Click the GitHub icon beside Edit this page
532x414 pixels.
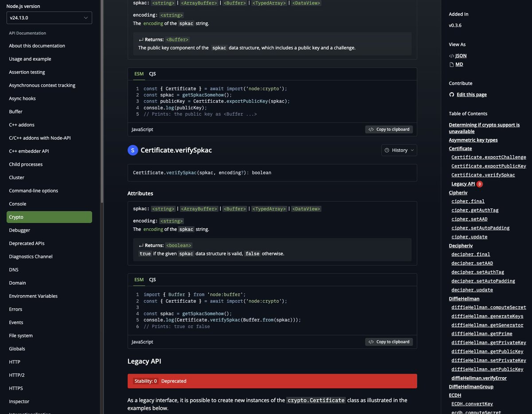tap(452, 95)
